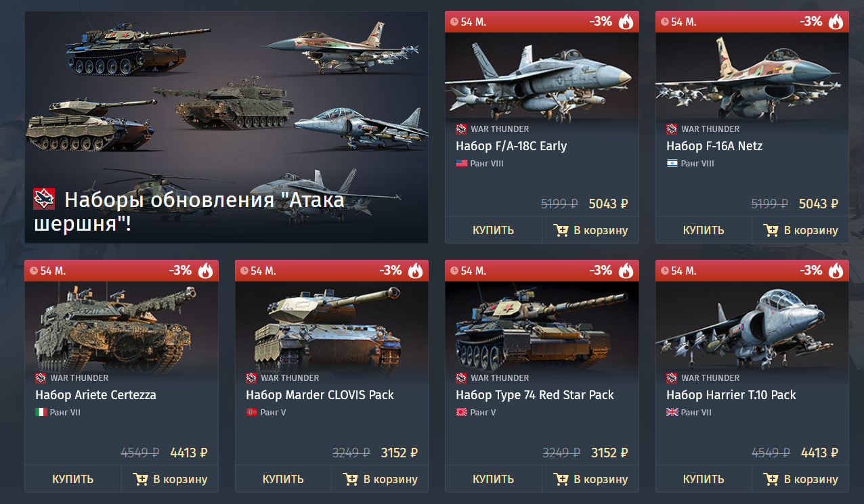Click cart icon for F/A-18C Early pack
The width and height of the screenshot is (864, 504).
coord(561,231)
